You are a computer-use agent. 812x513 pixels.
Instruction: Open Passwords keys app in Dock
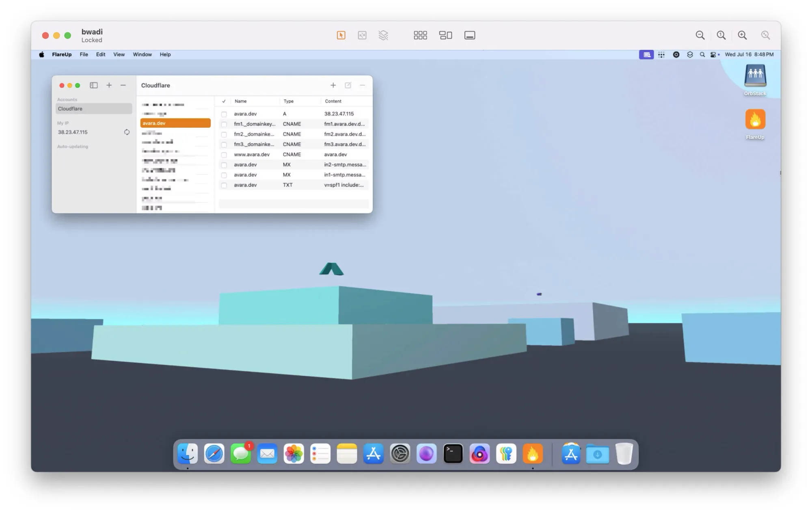(x=506, y=454)
